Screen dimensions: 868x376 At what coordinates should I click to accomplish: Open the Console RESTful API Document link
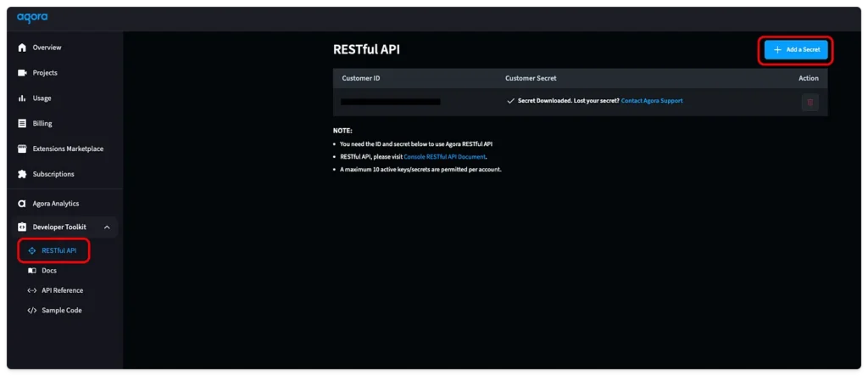coord(444,157)
